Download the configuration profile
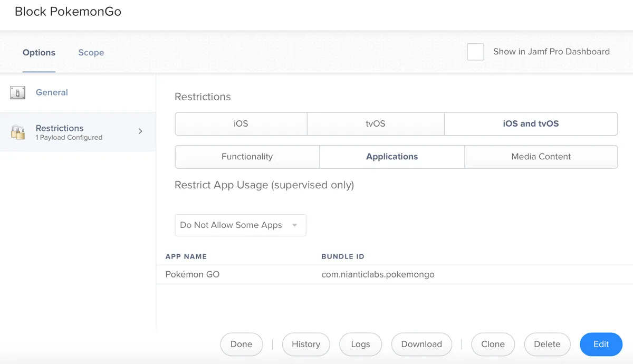Image resolution: width=633 pixels, height=364 pixels. click(421, 344)
